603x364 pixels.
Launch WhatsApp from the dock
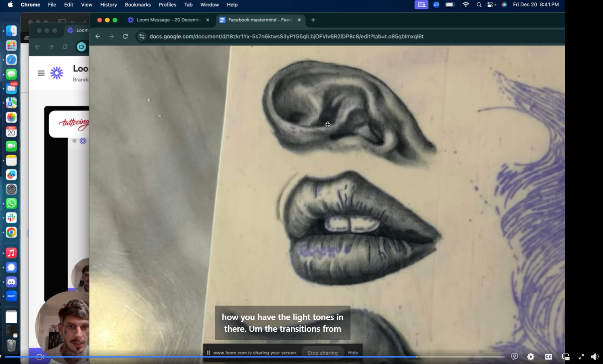(x=11, y=204)
